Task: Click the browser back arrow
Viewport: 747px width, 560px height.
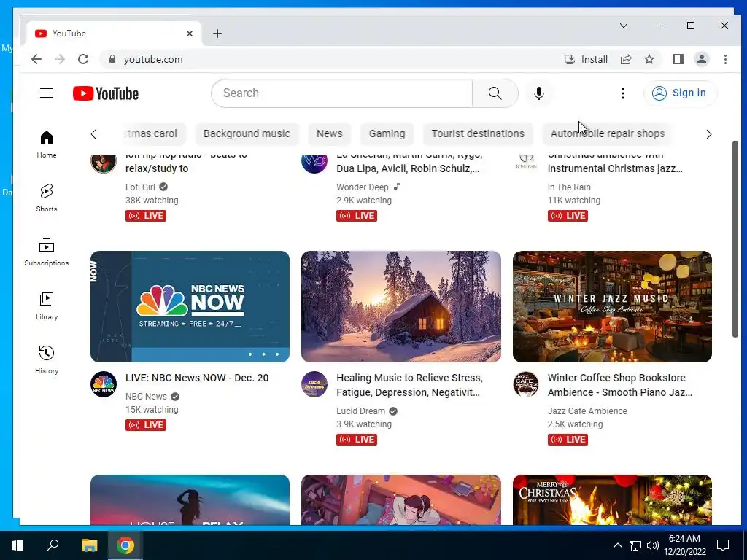Action: click(x=36, y=59)
